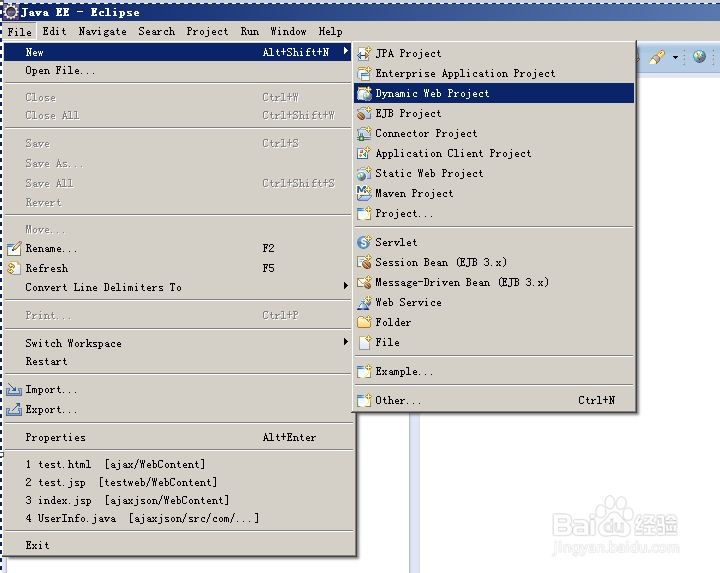Select Properties menu entry

click(178, 438)
